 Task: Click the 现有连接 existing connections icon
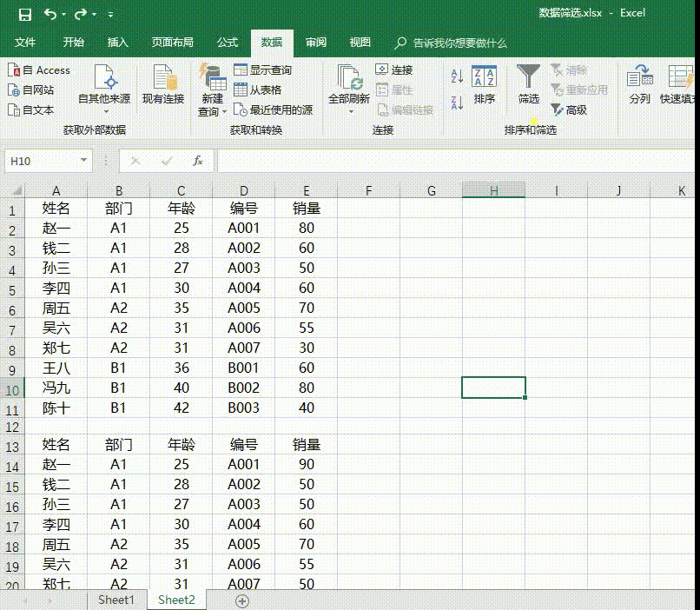(x=163, y=85)
